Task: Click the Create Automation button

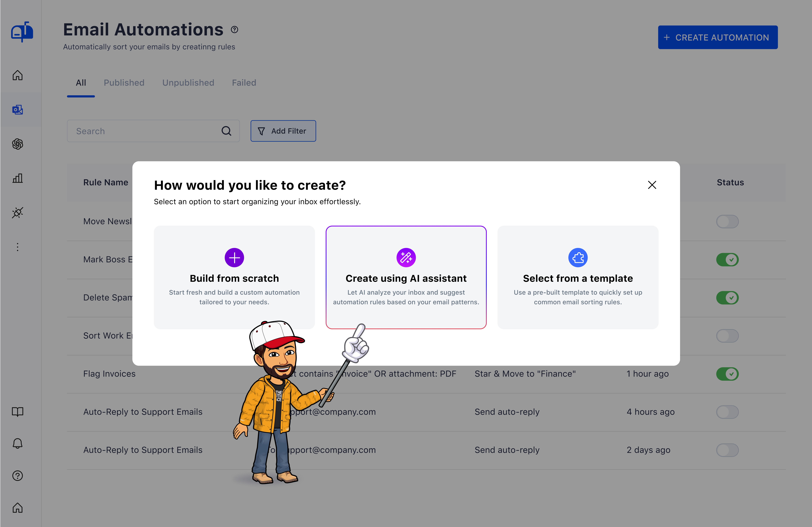Action: [718, 37]
